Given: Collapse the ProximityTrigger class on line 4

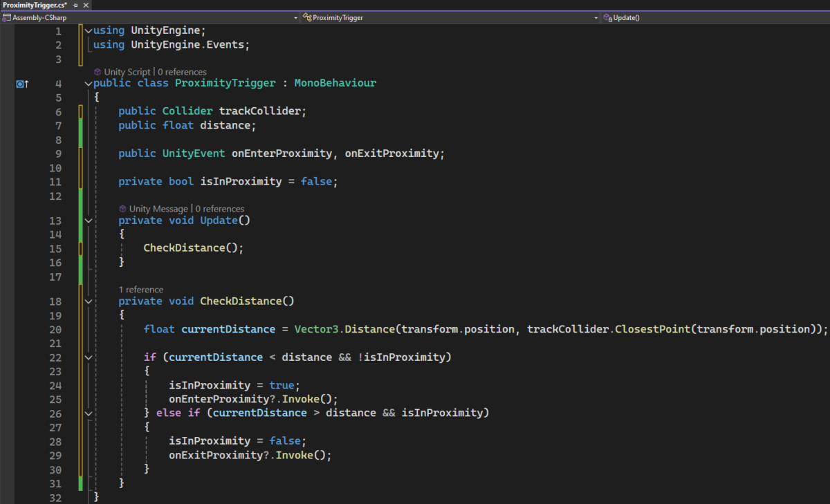Looking at the screenshot, I should (x=88, y=84).
